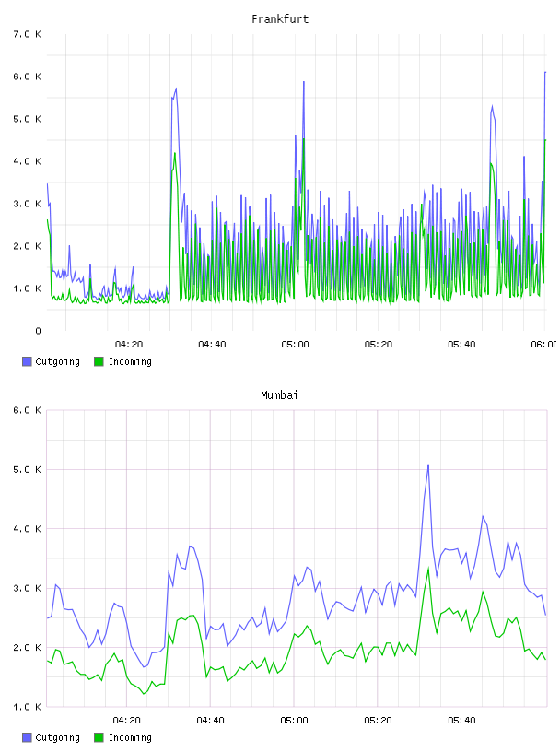Click the Mumbai chart title

tap(279, 395)
